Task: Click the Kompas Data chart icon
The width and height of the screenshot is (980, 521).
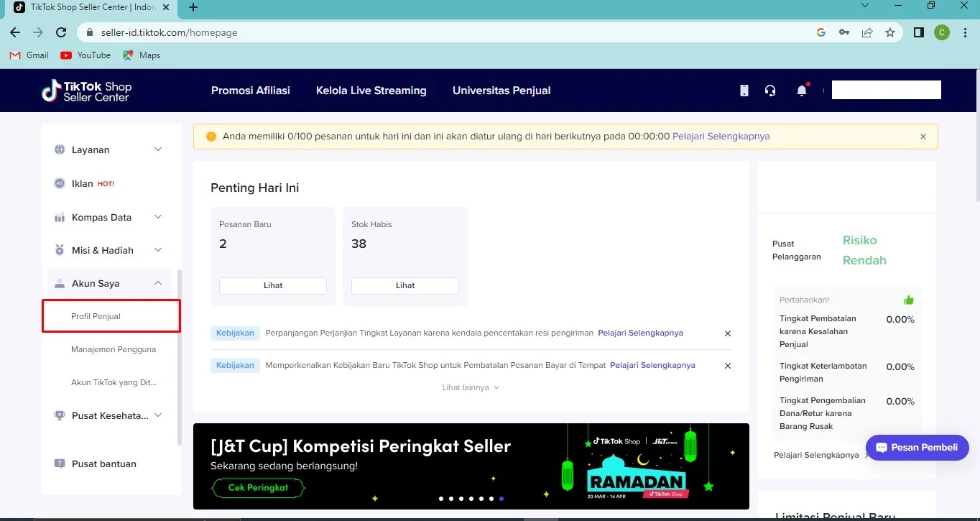Action: [60, 217]
